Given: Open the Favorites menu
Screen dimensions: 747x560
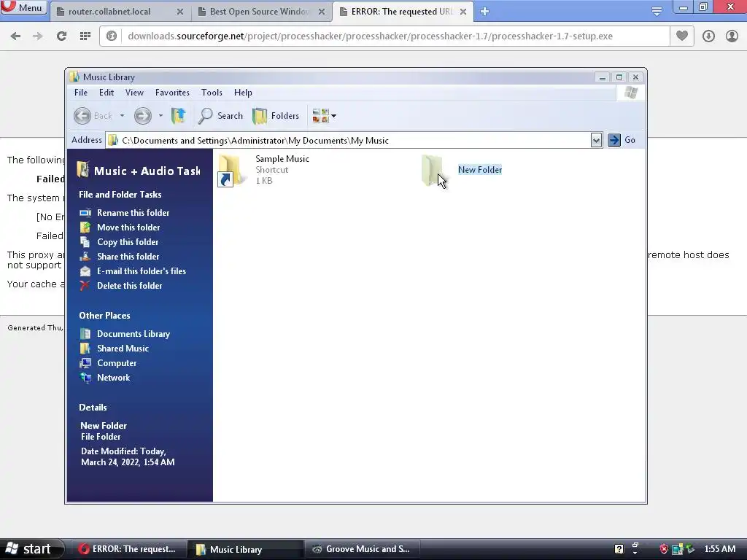Looking at the screenshot, I should [x=172, y=93].
